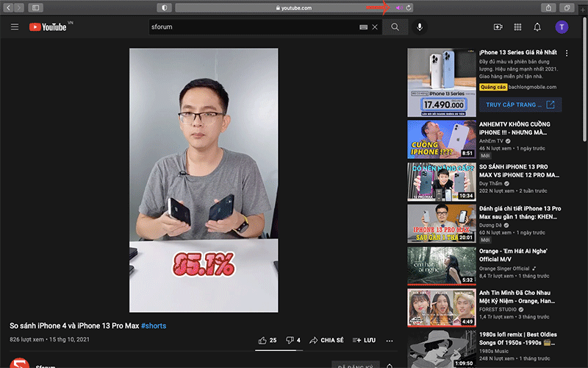The image size is (588, 368).
Task: Go forward with the Safari forward arrow
Action: (19, 7)
